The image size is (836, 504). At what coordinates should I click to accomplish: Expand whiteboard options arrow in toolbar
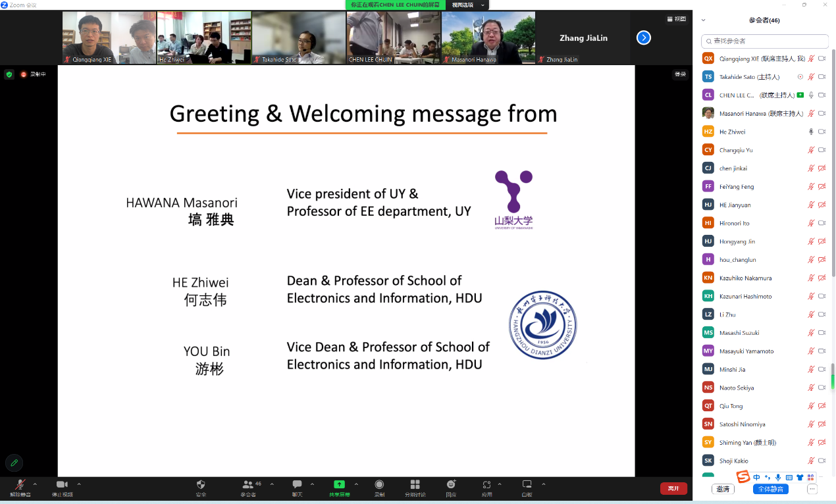tap(544, 484)
